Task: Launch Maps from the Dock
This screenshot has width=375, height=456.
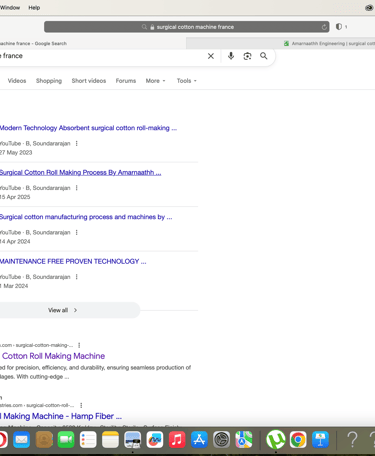Action: (244, 440)
